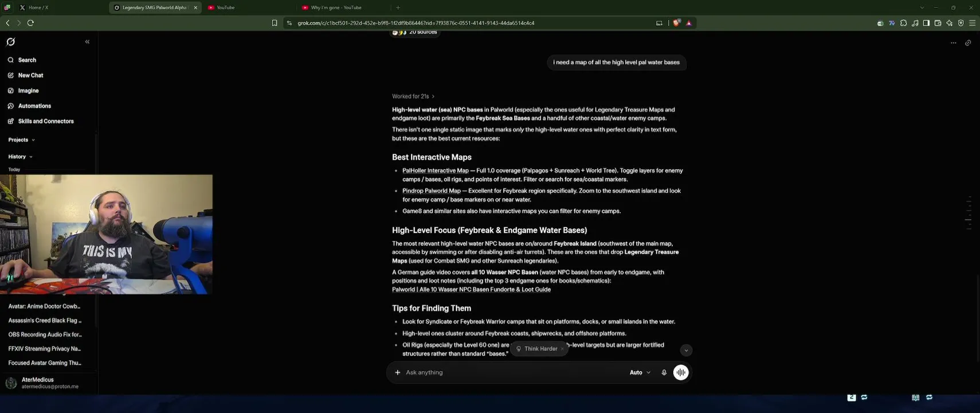Open the Grok logo home icon
Screen dimensions: 980x413
[x=11, y=42]
